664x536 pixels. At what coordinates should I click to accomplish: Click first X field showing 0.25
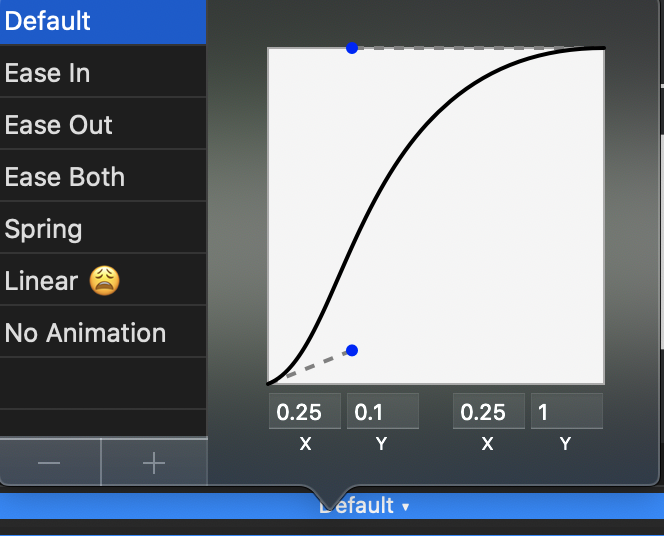tap(305, 411)
